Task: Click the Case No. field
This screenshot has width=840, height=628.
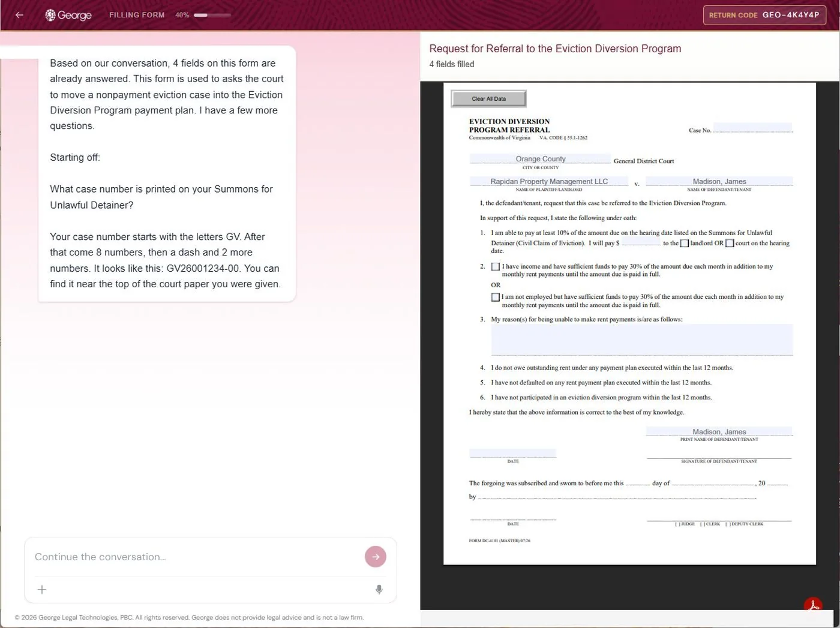Action: [753, 128]
